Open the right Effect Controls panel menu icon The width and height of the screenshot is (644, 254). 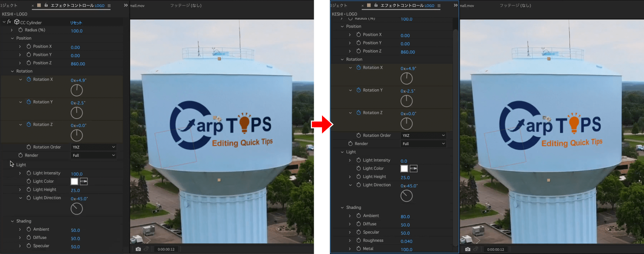[439, 6]
